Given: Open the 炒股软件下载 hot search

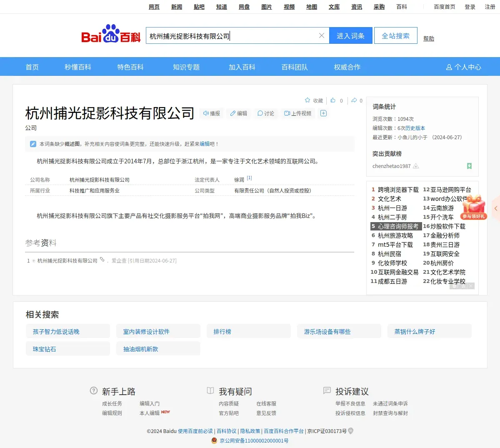Looking at the screenshot, I should point(448,226).
